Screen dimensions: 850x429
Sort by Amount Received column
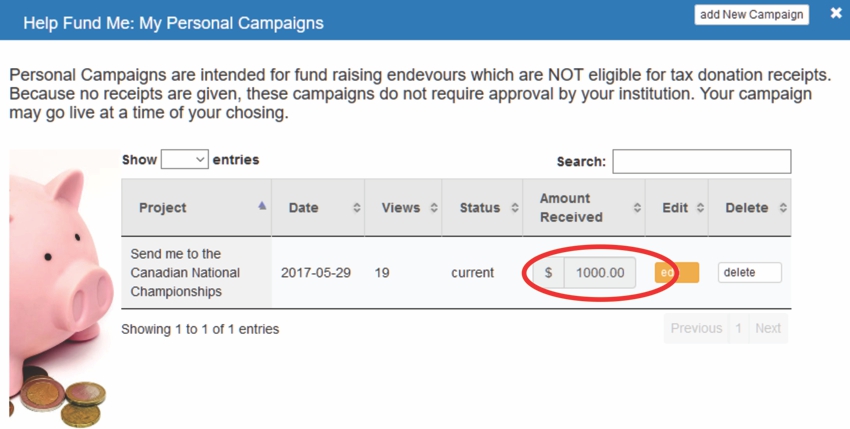tap(584, 208)
